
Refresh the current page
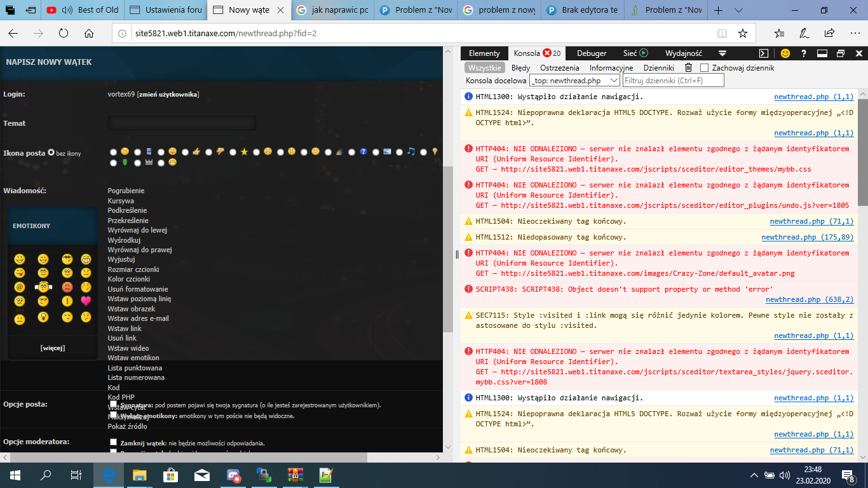(x=64, y=33)
